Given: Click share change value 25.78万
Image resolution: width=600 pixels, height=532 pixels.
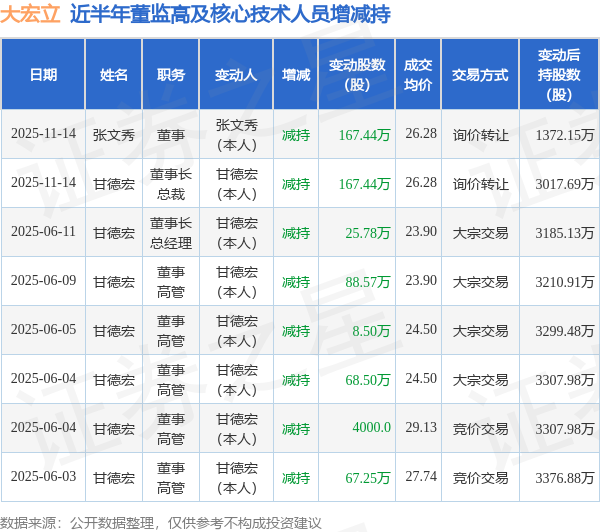Looking at the screenshot, I should (x=368, y=233).
